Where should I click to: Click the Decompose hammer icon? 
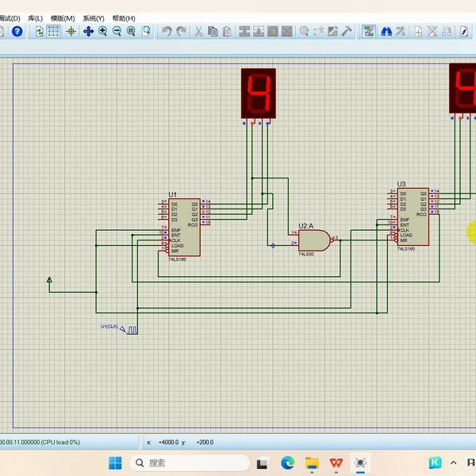[347, 32]
